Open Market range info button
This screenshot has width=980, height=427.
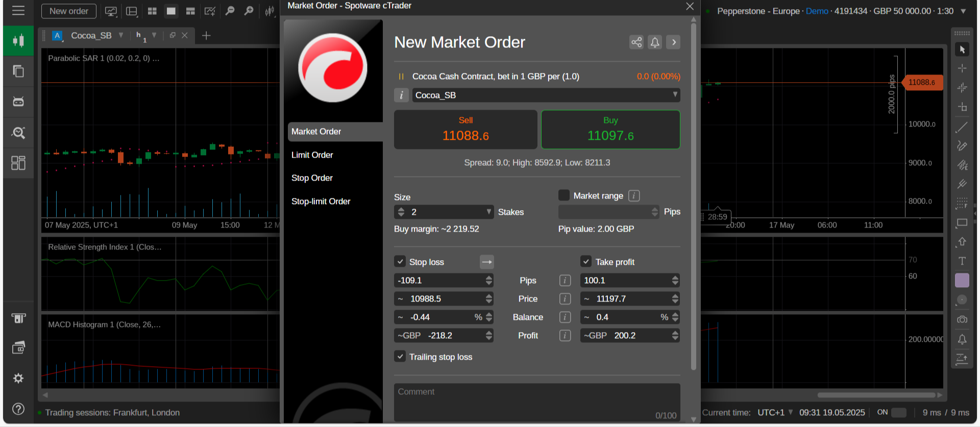634,195
